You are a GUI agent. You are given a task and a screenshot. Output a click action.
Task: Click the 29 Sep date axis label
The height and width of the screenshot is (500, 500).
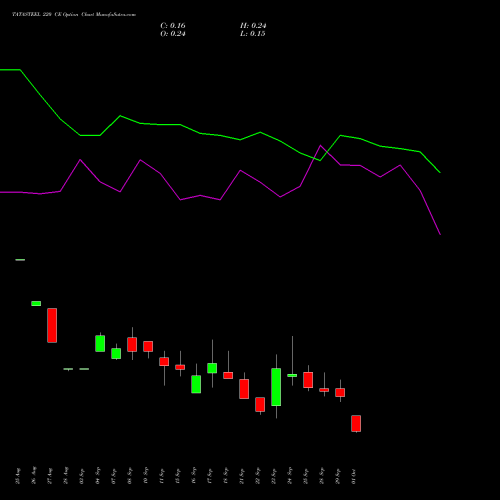pyautogui.click(x=338, y=476)
